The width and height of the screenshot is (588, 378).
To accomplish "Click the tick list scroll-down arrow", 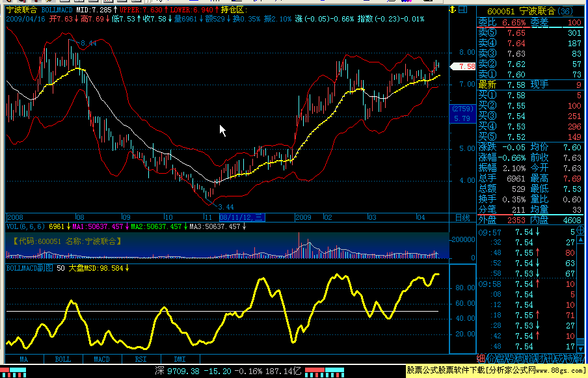I will coord(580,349).
